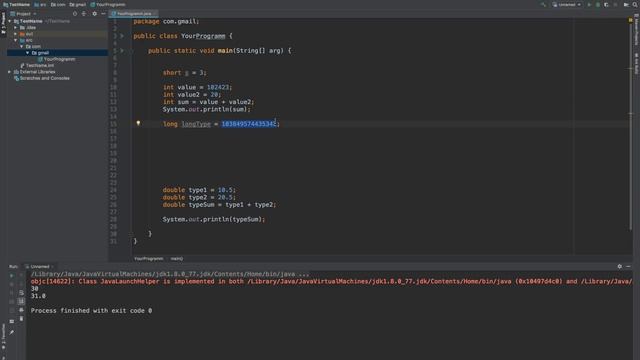Click the Build project hammer icon

pos(543,4)
